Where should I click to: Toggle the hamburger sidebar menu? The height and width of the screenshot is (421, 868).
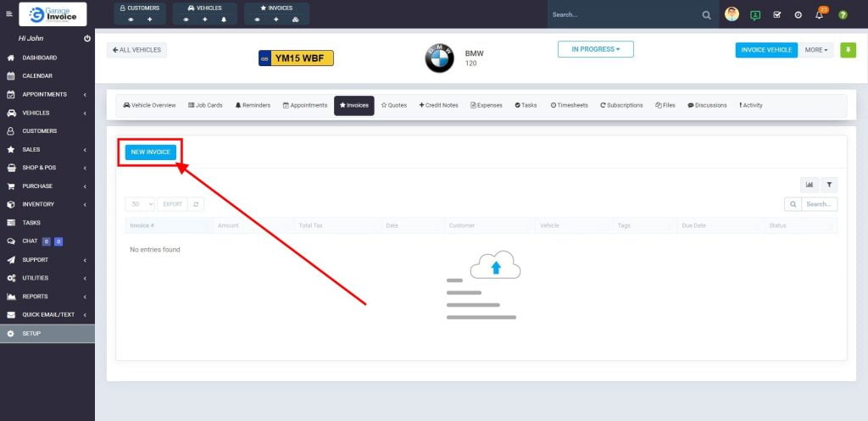pyautogui.click(x=9, y=14)
